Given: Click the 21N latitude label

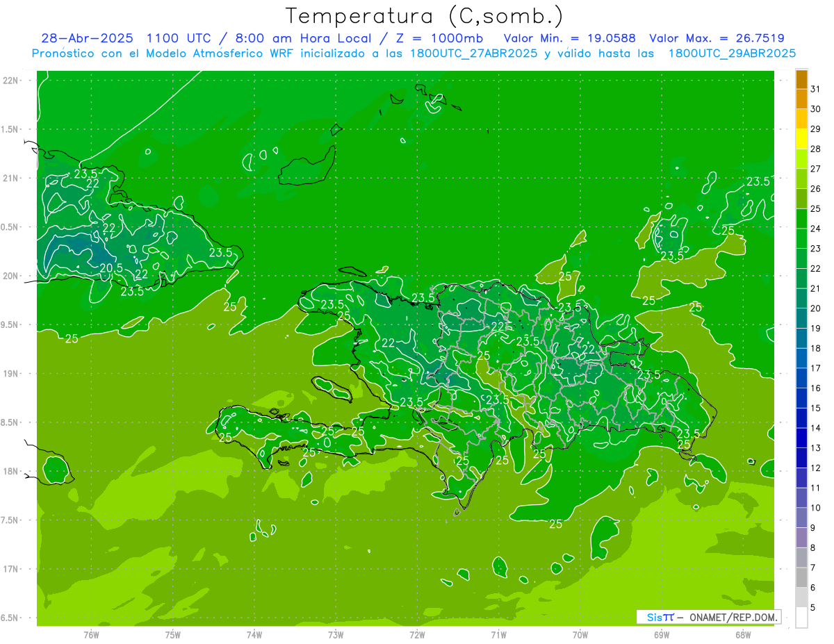Looking at the screenshot, I should point(11,178).
